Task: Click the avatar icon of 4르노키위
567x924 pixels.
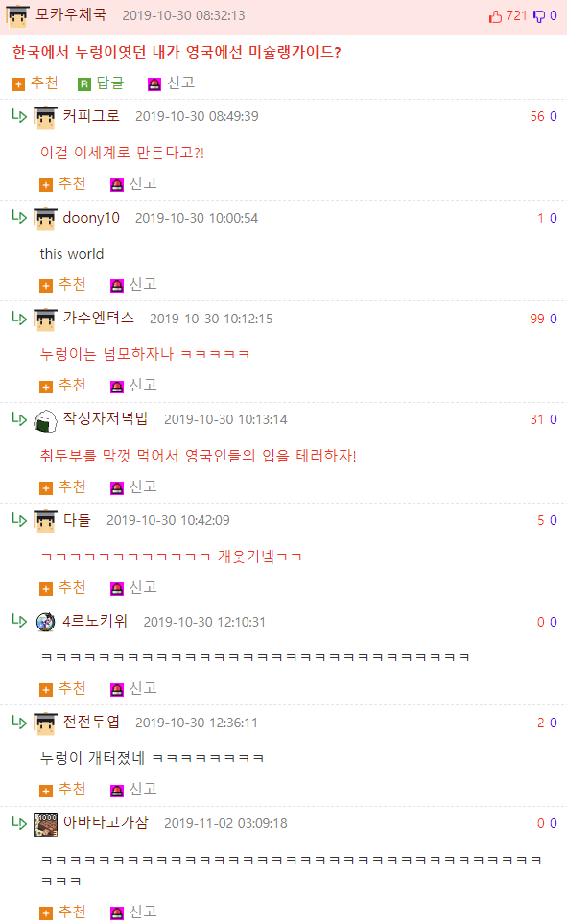Action: coord(45,623)
